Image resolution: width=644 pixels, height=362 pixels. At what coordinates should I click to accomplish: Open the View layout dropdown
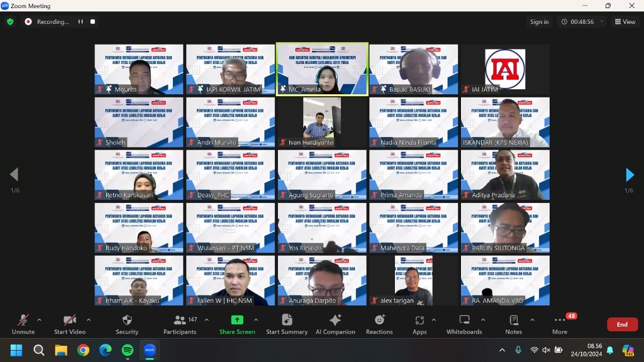tap(625, 22)
